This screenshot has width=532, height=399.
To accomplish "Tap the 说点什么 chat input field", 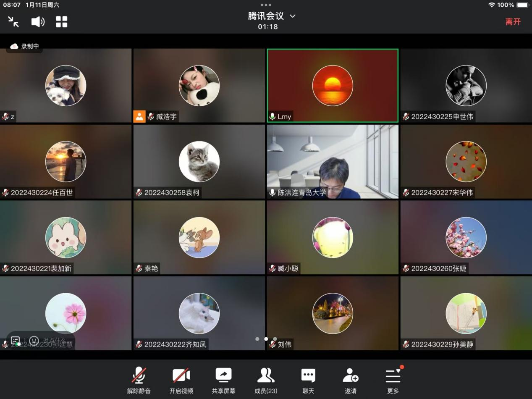I will click(55, 341).
